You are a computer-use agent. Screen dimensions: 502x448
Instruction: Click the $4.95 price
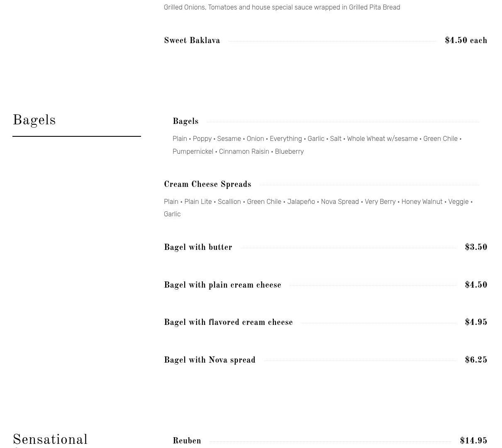coord(476,322)
